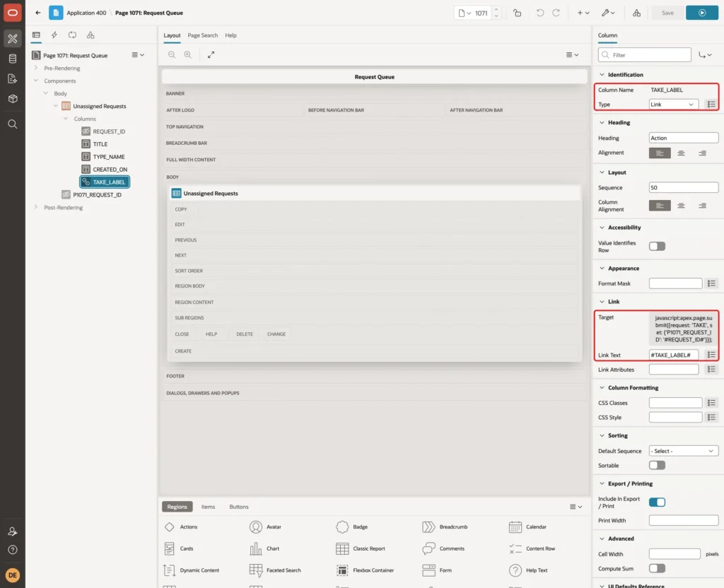Toggle Include In Export / Print
724x588 pixels.
click(x=657, y=502)
